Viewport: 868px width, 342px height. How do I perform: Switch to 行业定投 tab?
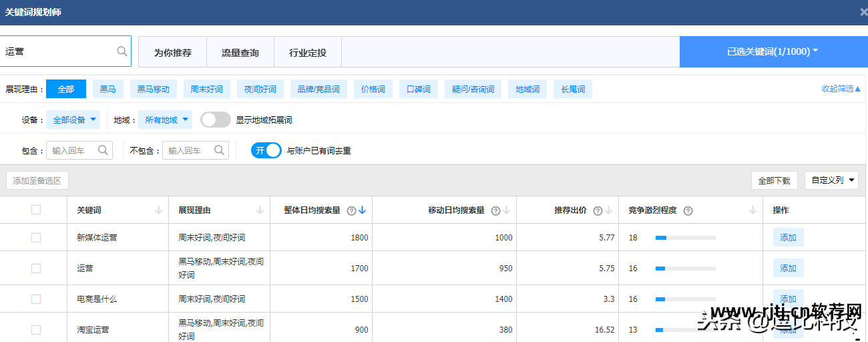pos(308,52)
